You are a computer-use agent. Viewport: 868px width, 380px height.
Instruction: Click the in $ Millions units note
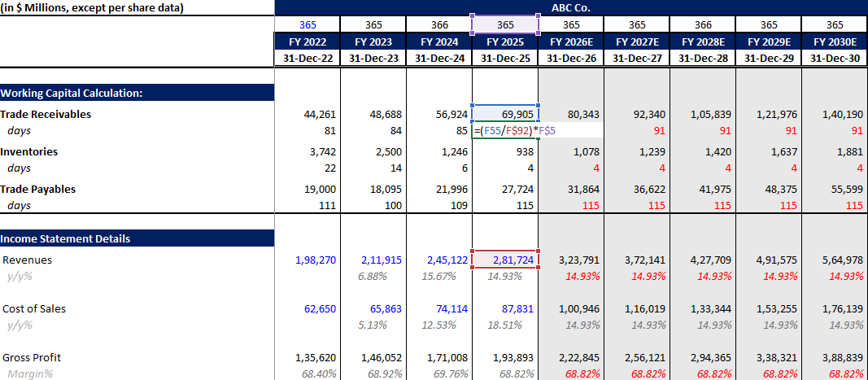[x=92, y=8]
